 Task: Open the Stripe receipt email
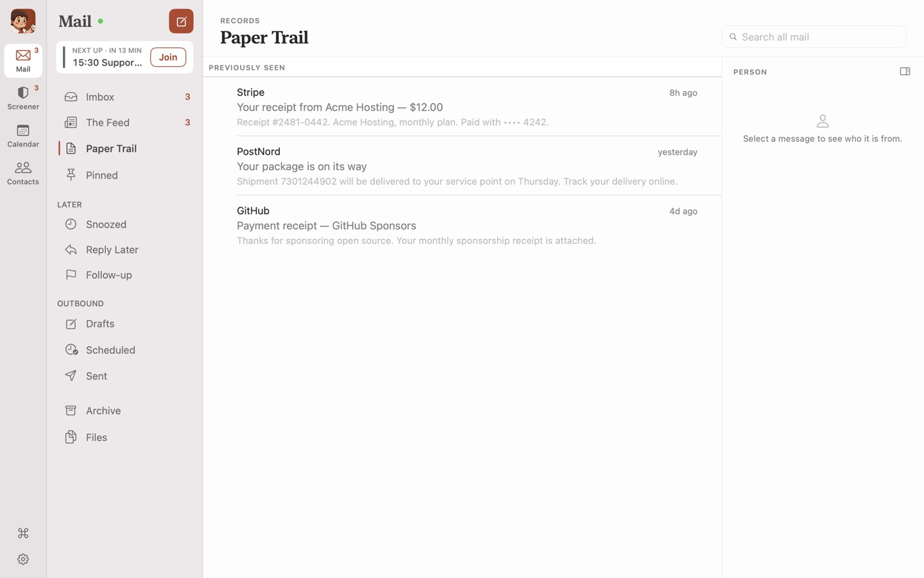point(462,107)
